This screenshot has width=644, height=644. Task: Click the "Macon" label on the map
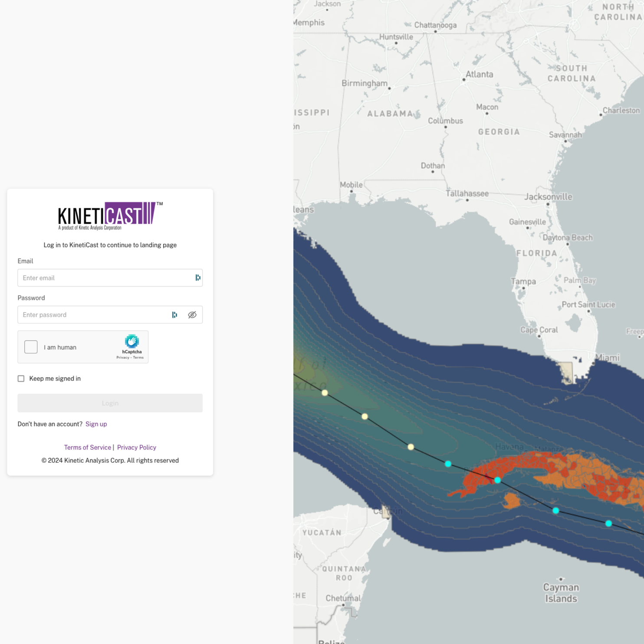[x=487, y=107]
